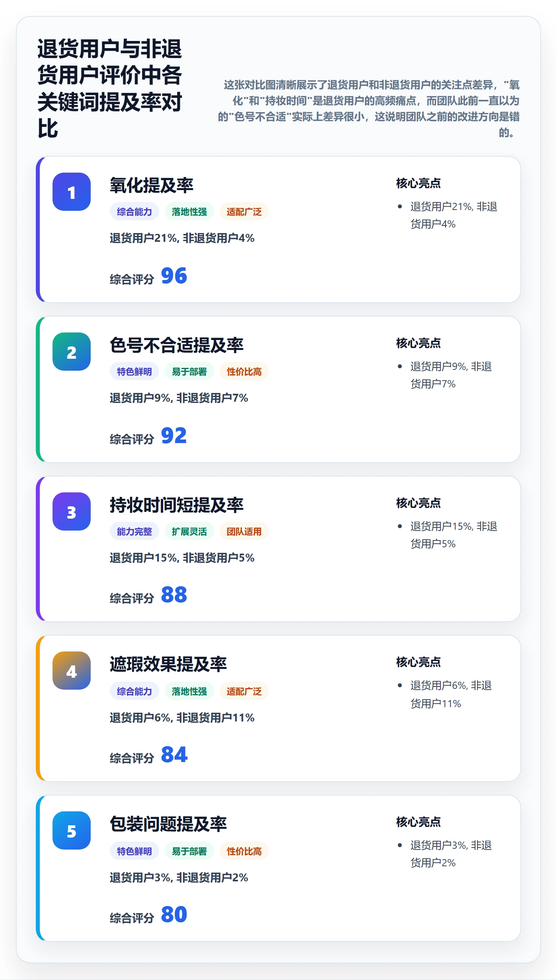Image resolution: width=557 pixels, height=980 pixels.
Task: Click 核心亮点 heading in 氧化提及率 card
Action: [x=419, y=183]
